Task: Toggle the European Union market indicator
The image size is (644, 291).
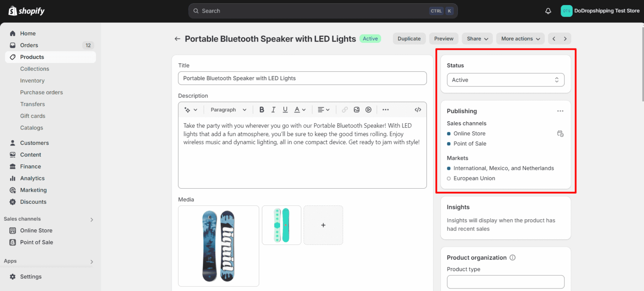Action: [x=449, y=178]
